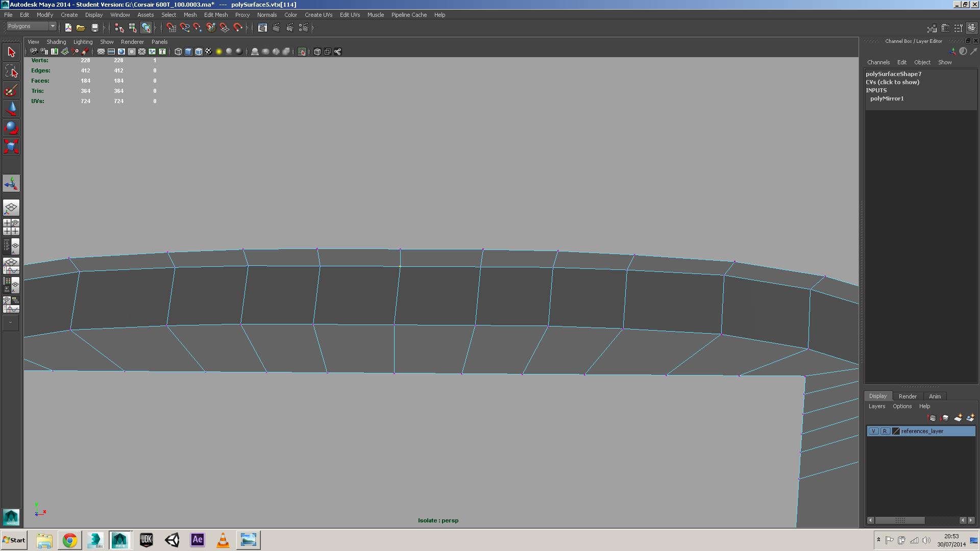Activate the Lasso select tool
This screenshot has height=551, width=980.
(x=11, y=71)
